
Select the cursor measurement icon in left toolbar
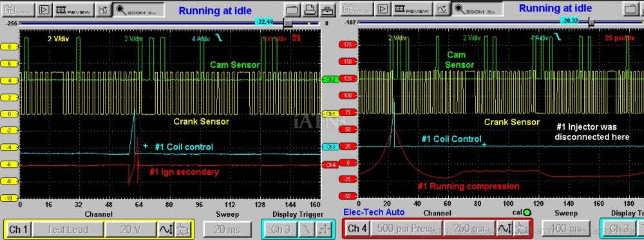pyautogui.click(x=104, y=10)
